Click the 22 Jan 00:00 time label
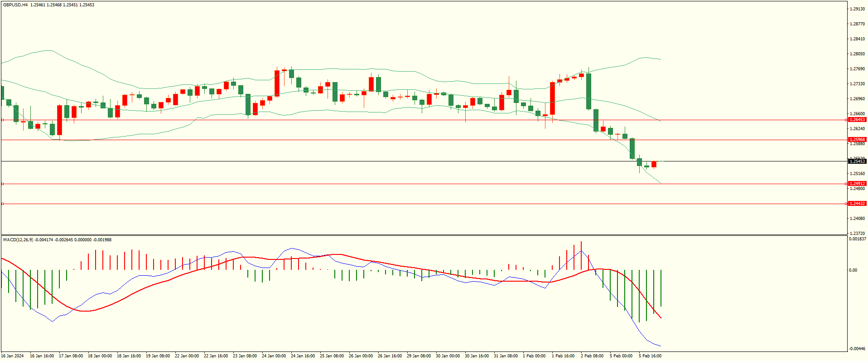Viewport: 868px width, 361px height. (187, 356)
